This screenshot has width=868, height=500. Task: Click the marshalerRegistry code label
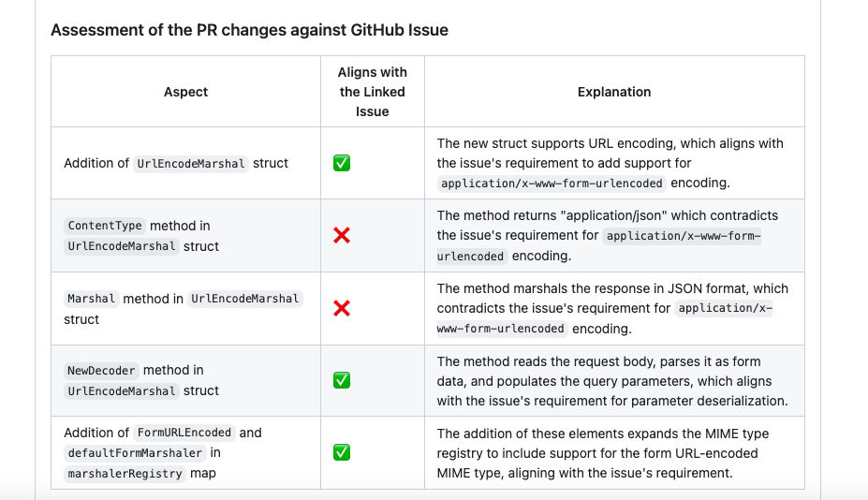pyautogui.click(x=125, y=474)
